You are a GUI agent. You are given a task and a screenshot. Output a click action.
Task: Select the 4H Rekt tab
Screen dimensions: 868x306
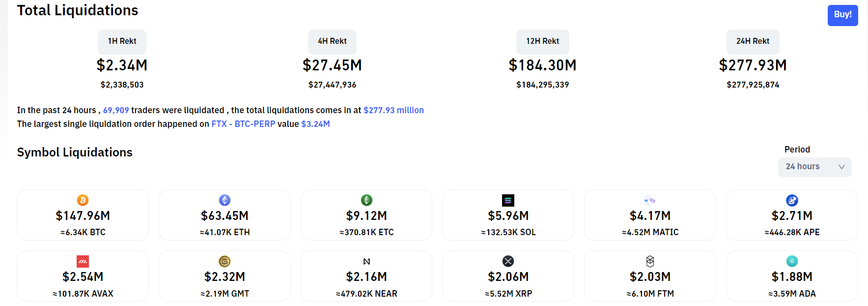tap(332, 41)
